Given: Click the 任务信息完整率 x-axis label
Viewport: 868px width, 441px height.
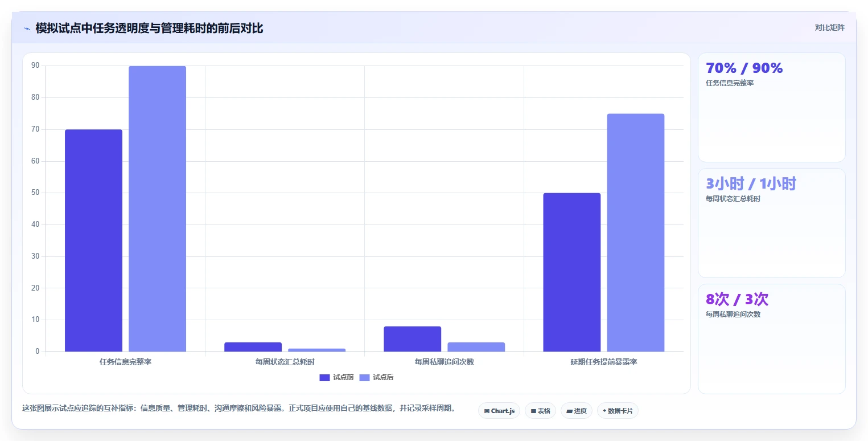Looking at the screenshot, I should 125,362.
